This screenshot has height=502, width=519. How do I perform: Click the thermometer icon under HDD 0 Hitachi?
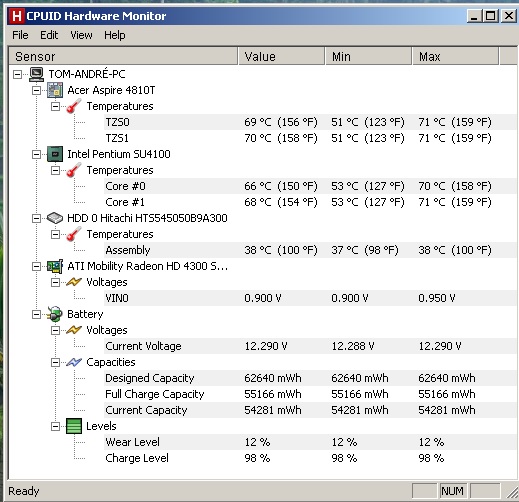tap(74, 234)
